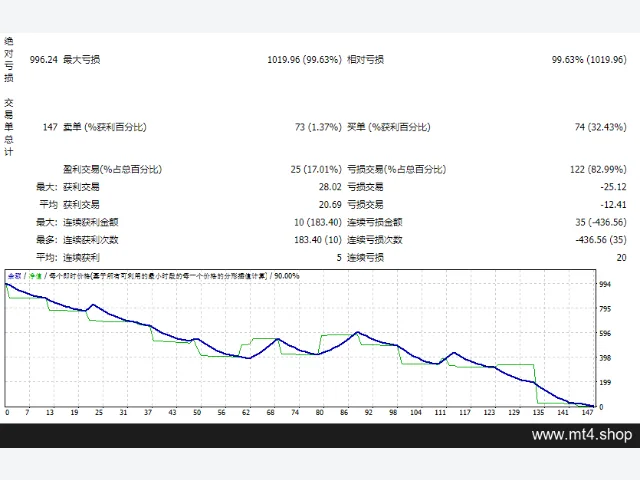Select the profit trades value 25 (17.01%)
640x480 pixels.
point(316,169)
